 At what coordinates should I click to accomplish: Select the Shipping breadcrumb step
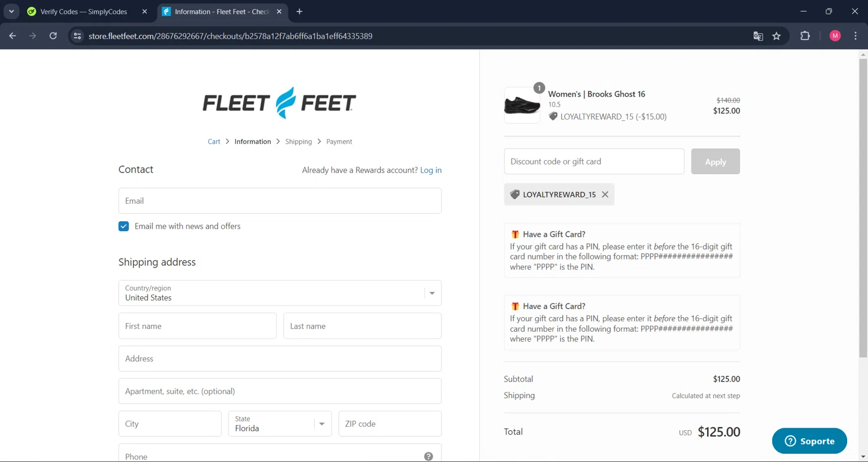[x=299, y=141]
